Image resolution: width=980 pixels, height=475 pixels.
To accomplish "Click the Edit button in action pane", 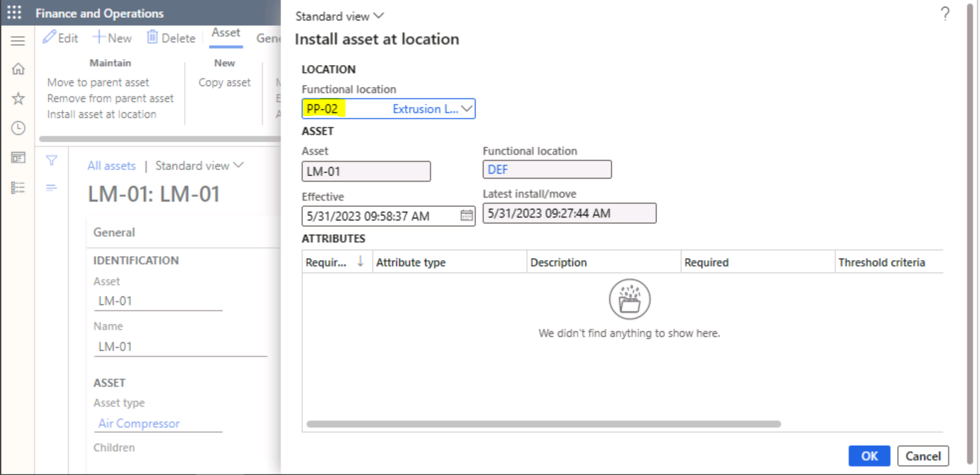I will (60, 38).
